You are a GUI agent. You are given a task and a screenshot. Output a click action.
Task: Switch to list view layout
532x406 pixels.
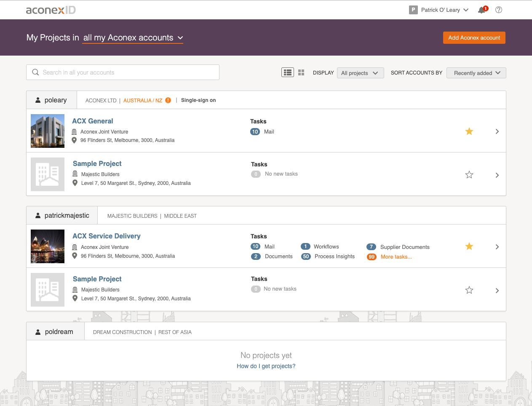pos(288,72)
